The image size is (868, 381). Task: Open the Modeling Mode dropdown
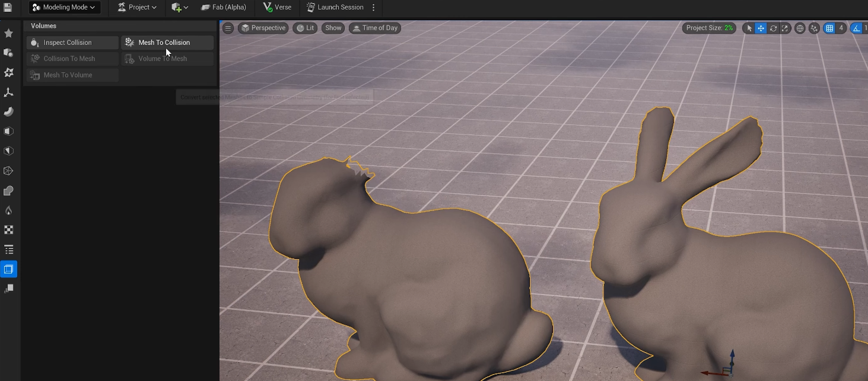click(64, 8)
